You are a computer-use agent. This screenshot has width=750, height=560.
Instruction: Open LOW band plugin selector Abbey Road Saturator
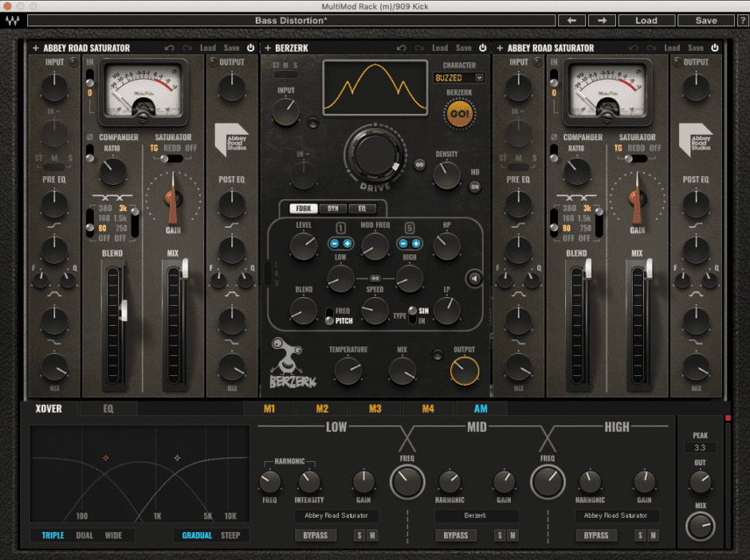pos(336,515)
